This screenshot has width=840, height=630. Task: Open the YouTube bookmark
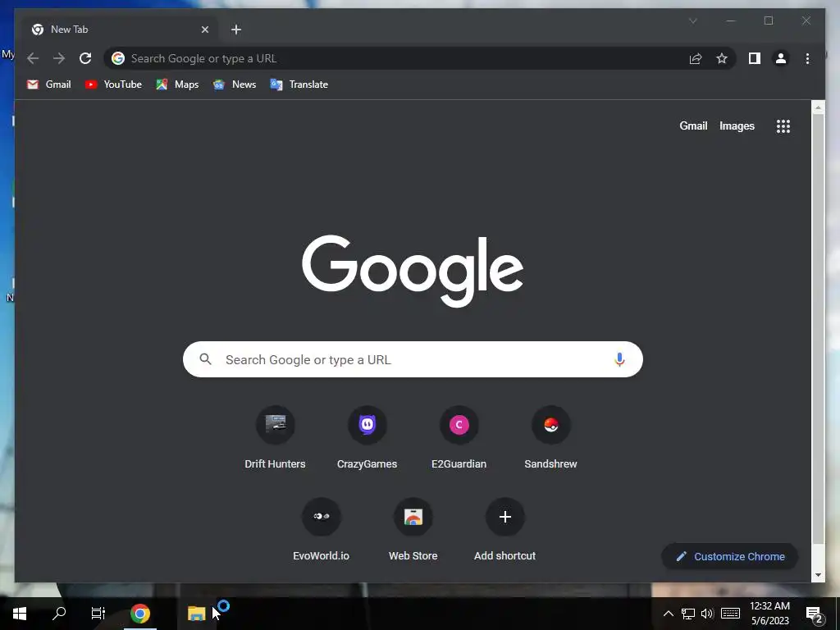tap(113, 84)
